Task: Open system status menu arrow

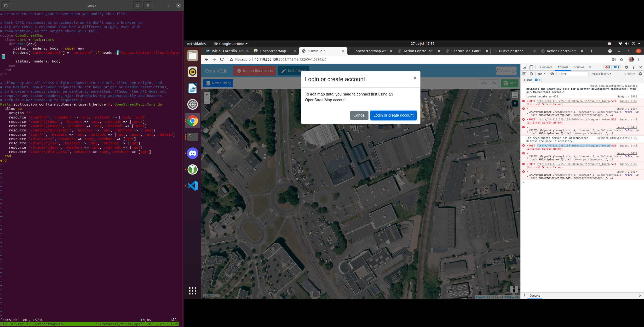Action: pos(639,44)
